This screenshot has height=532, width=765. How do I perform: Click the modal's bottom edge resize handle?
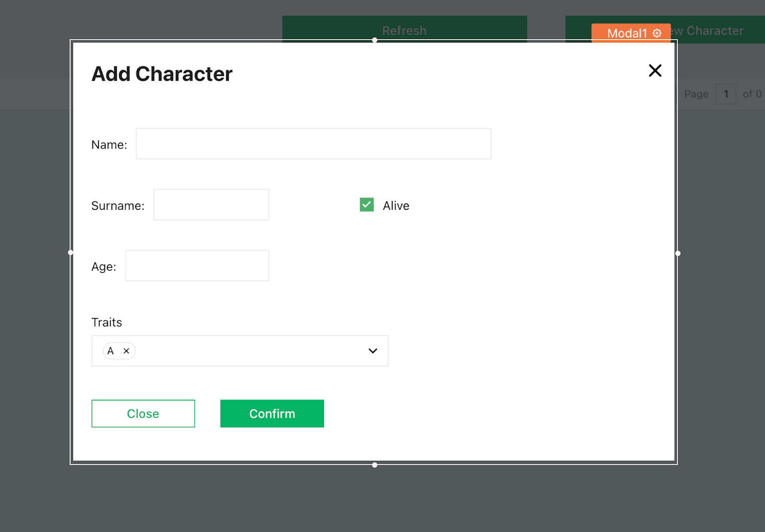pos(374,465)
